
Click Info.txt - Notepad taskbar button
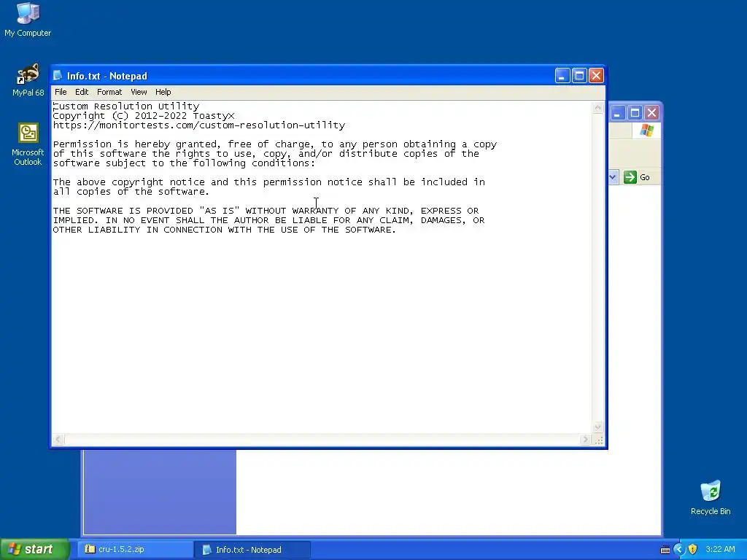point(252,550)
